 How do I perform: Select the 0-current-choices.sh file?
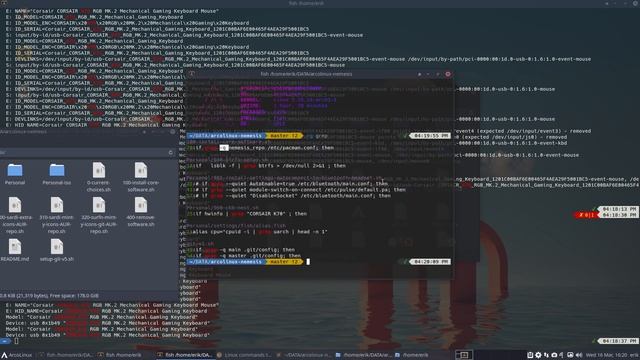tap(99, 178)
